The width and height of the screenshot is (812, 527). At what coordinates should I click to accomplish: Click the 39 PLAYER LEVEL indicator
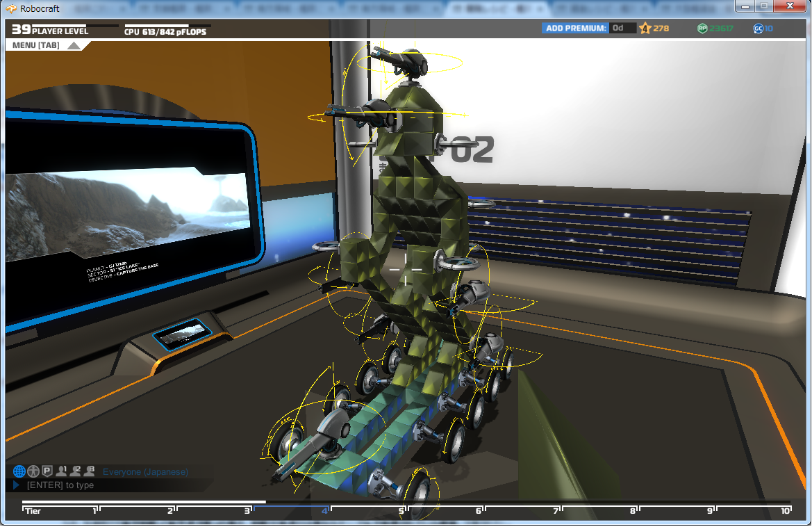pos(50,30)
